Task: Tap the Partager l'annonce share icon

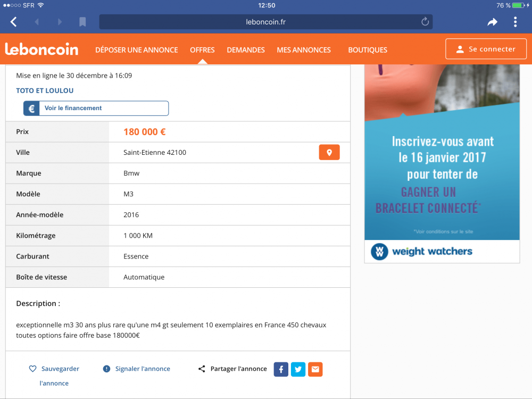Action: point(202,369)
